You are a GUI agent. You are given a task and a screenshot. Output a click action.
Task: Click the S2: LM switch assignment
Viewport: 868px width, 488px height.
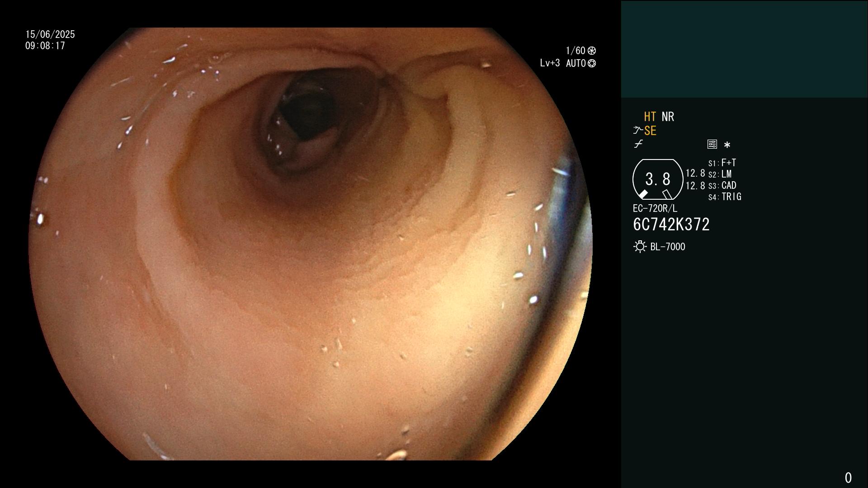pyautogui.click(x=720, y=174)
